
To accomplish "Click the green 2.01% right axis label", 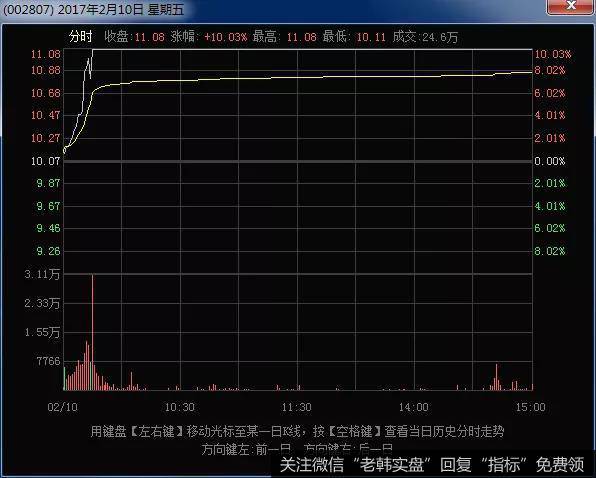I will [550, 183].
